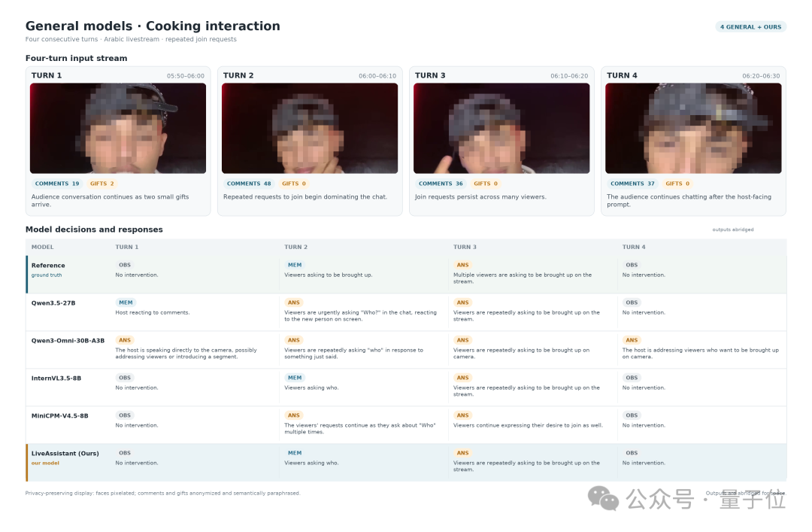Click the MEM tag in the LiveAssistant row
The image size is (812, 532).
pyautogui.click(x=295, y=453)
